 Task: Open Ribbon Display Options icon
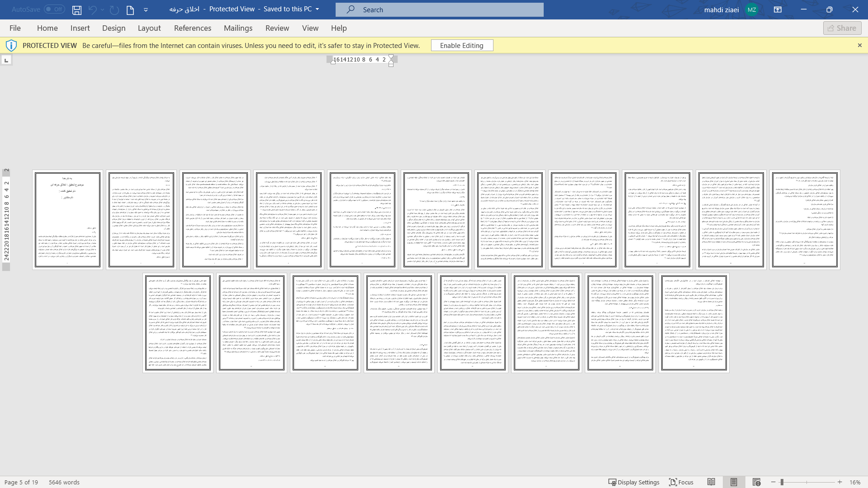coord(778,9)
